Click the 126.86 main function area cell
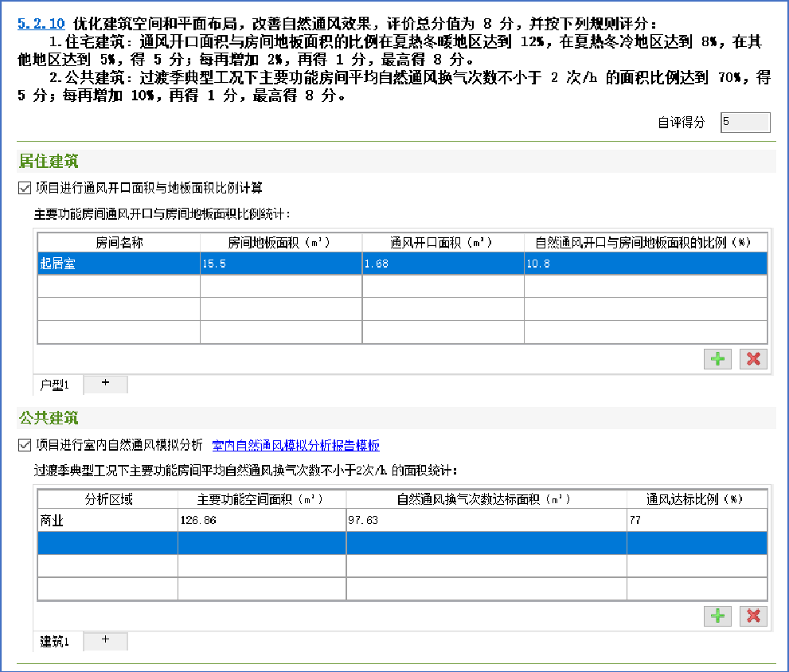The image size is (789, 672). point(261,521)
